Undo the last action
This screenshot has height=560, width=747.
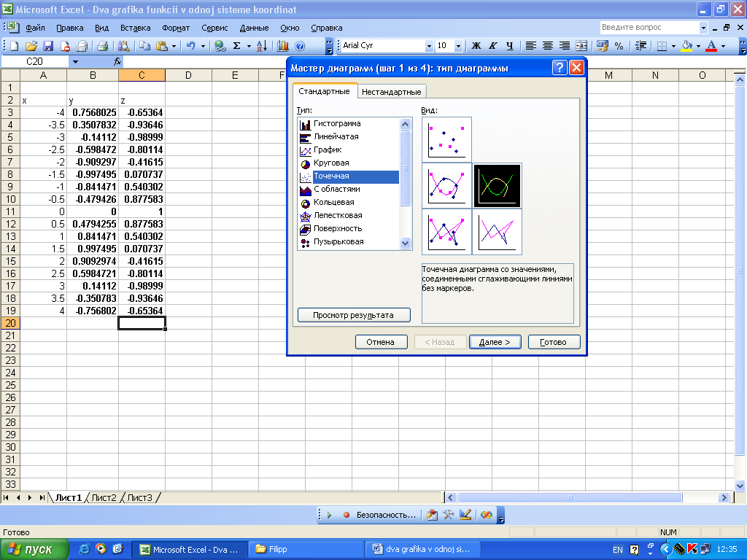coord(191,46)
